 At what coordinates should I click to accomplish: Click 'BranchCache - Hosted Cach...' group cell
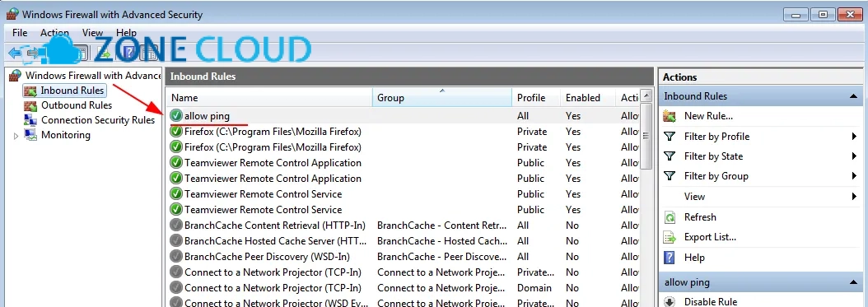coord(441,240)
